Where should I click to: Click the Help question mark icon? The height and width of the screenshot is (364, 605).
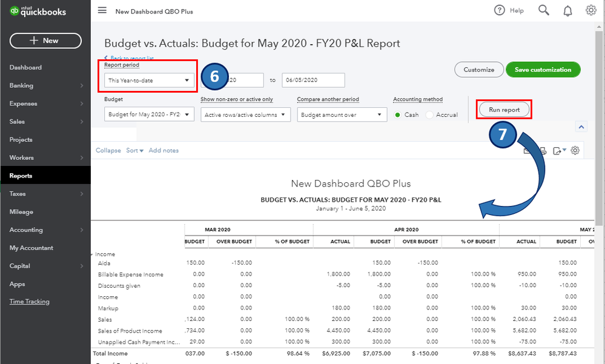click(x=500, y=10)
